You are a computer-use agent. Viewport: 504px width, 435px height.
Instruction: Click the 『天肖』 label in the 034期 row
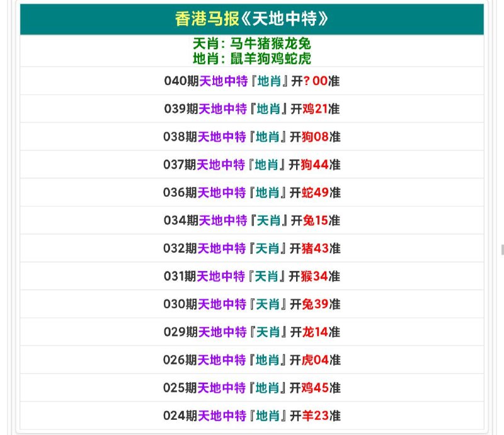tap(268, 221)
